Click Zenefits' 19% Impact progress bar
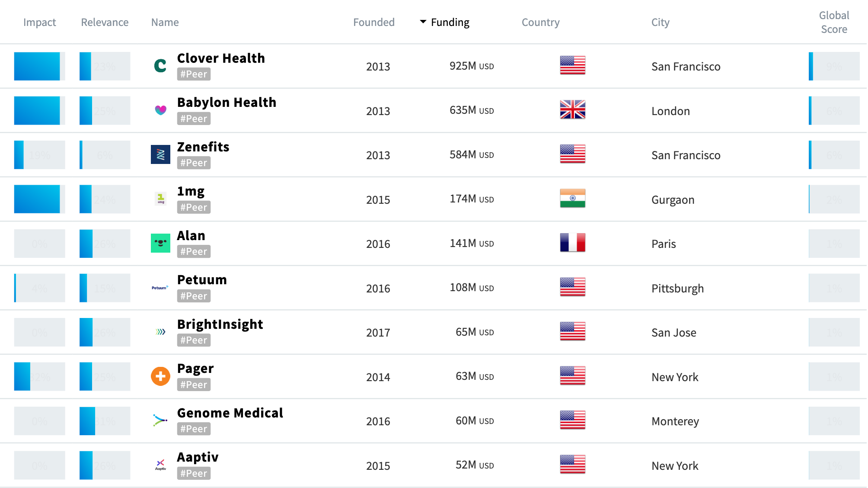Screen dimensions: 868x488 tap(39, 154)
